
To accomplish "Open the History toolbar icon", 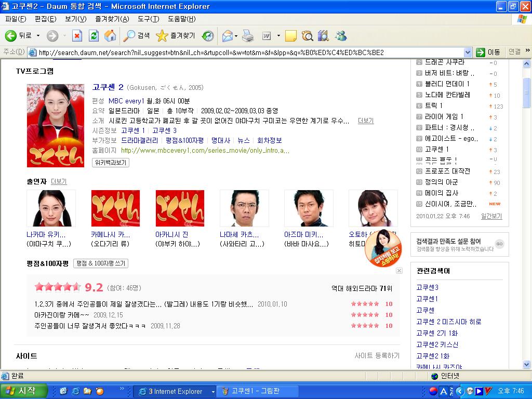I will click(208, 36).
